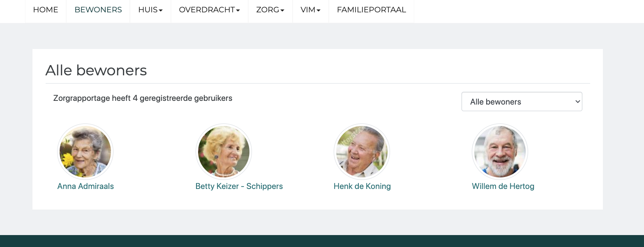Expand the OVERDRACHT menu
Image resolution: width=644 pixels, height=247 pixels.
click(x=210, y=10)
